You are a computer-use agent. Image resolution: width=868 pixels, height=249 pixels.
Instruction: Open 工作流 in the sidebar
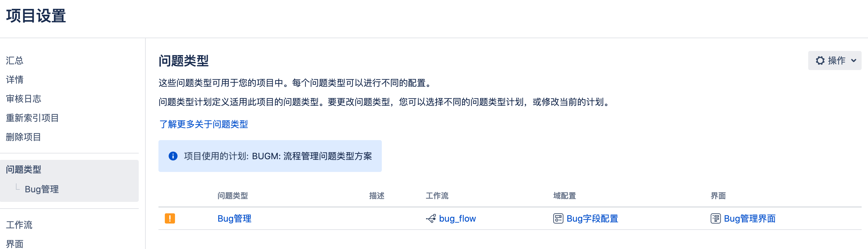click(x=19, y=225)
